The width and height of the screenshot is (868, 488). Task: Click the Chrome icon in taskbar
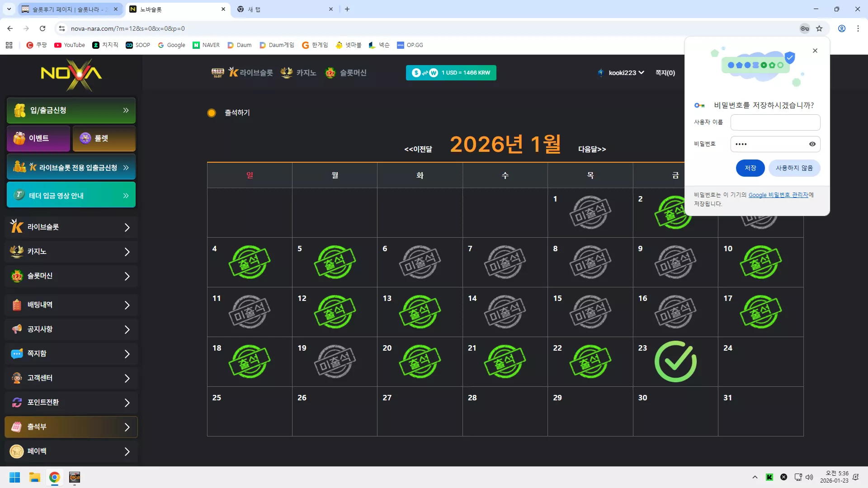[55, 477]
